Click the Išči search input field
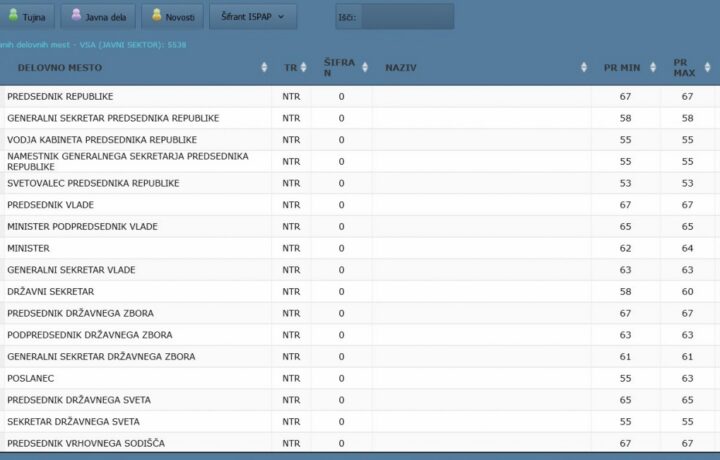Image resolution: width=720 pixels, height=460 pixels. tap(408, 17)
